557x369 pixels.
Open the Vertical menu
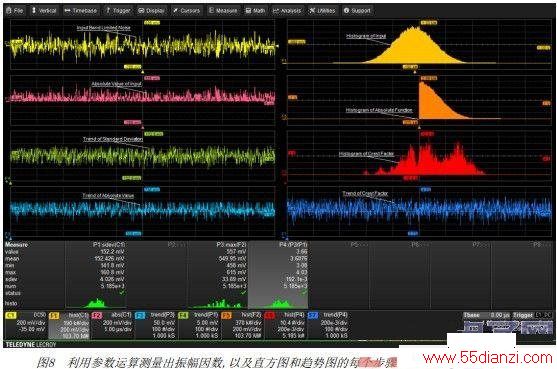click(44, 10)
